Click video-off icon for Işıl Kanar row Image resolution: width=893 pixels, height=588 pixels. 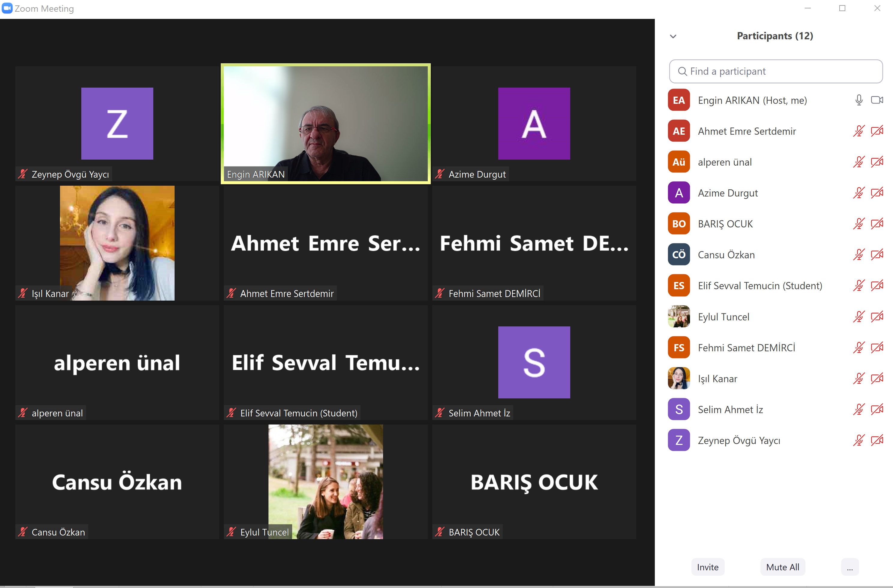pyautogui.click(x=877, y=378)
